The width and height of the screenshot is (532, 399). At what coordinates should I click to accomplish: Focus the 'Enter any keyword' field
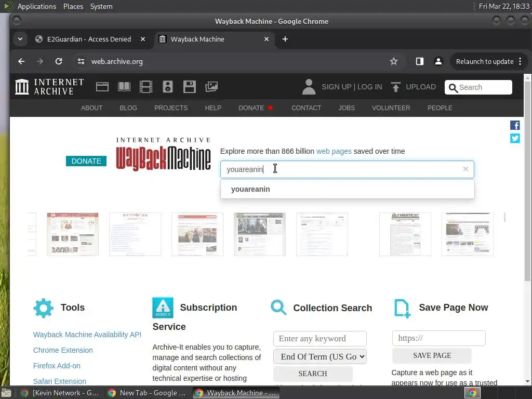(320, 339)
